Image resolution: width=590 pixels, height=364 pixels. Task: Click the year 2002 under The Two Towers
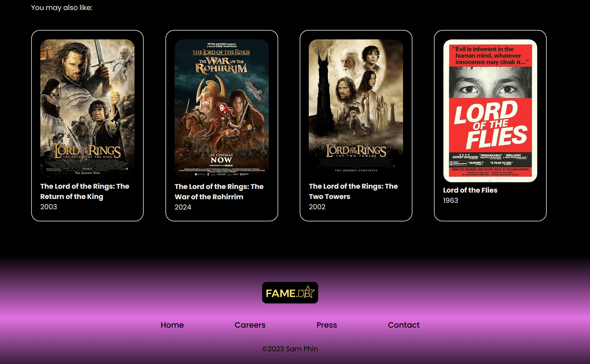click(x=317, y=207)
